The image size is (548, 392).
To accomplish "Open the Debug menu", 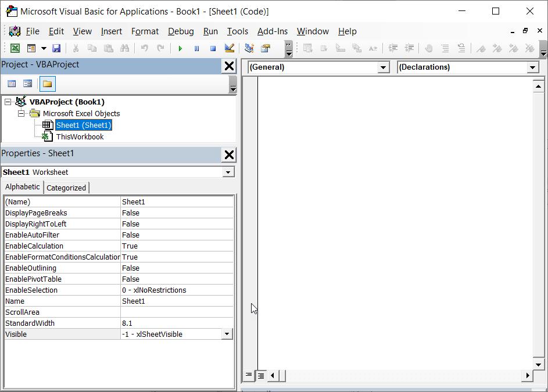I will click(x=181, y=31).
